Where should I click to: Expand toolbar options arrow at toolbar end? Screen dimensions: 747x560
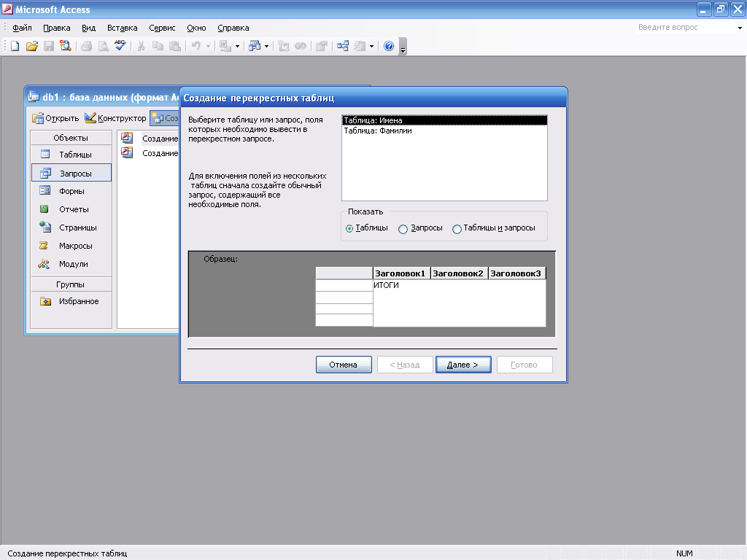click(x=403, y=47)
